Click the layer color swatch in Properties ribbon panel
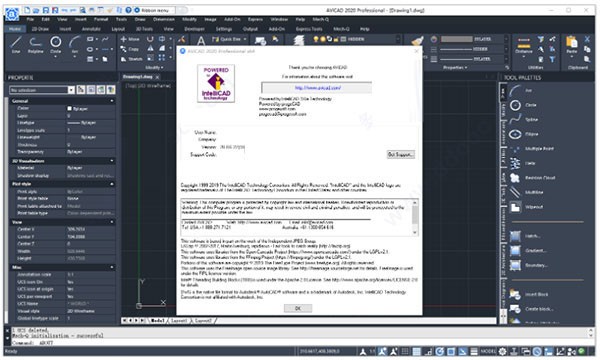 pos(457,39)
